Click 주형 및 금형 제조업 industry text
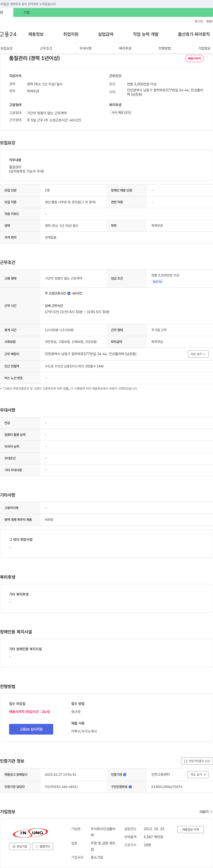Screen dimensions: 213x868 (x=103, y=846)
